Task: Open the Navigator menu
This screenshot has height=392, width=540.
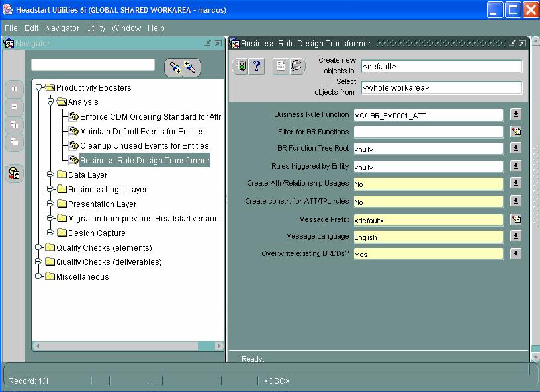Action: pos(62,28)
